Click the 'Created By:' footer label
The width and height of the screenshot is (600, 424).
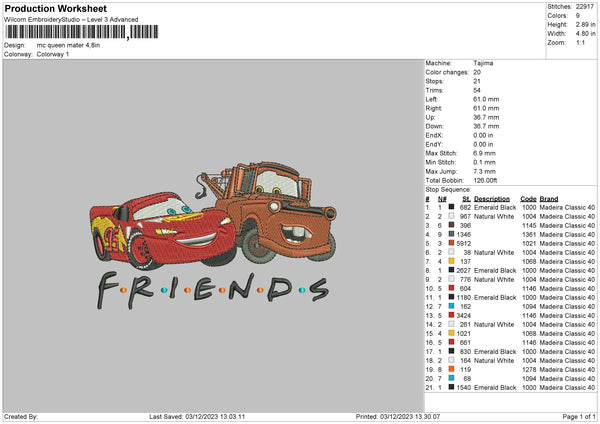(x=21, y=417)
